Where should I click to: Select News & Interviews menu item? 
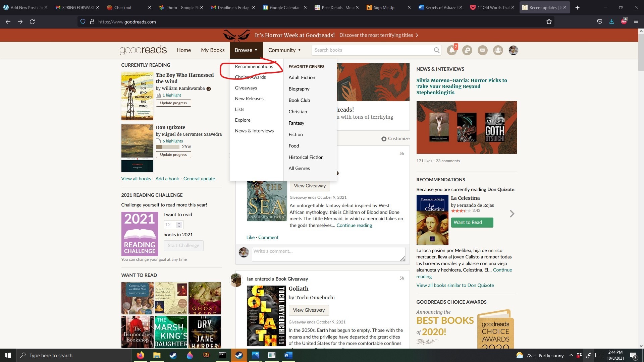coord(254,131)
